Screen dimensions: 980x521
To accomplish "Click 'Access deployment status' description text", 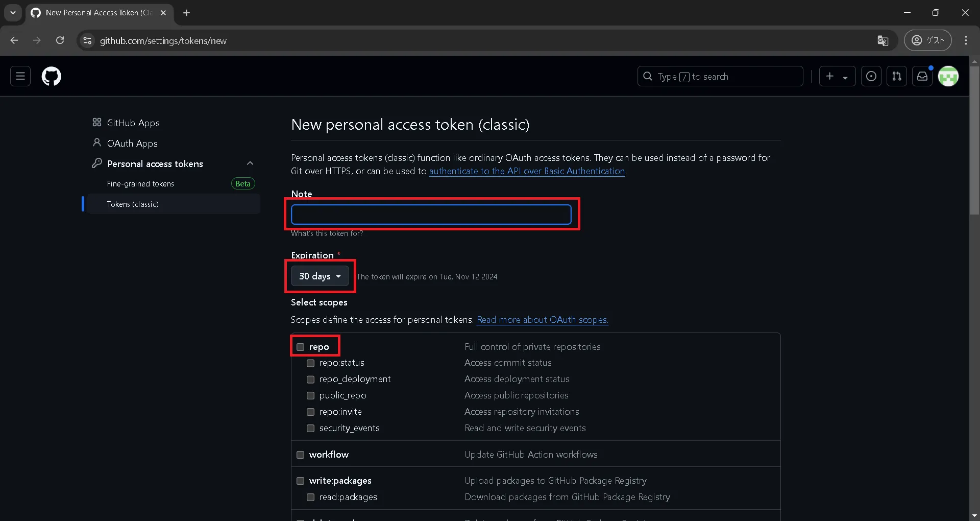I will (517, 379).
